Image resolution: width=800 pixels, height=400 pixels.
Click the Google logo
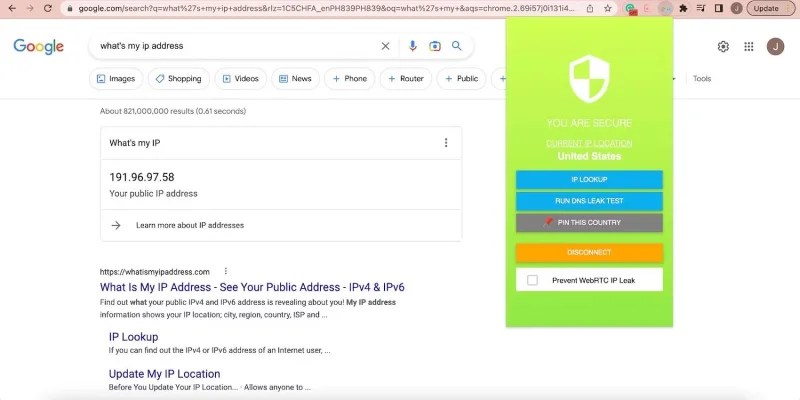pyautogui.click(x=39, y=46)
